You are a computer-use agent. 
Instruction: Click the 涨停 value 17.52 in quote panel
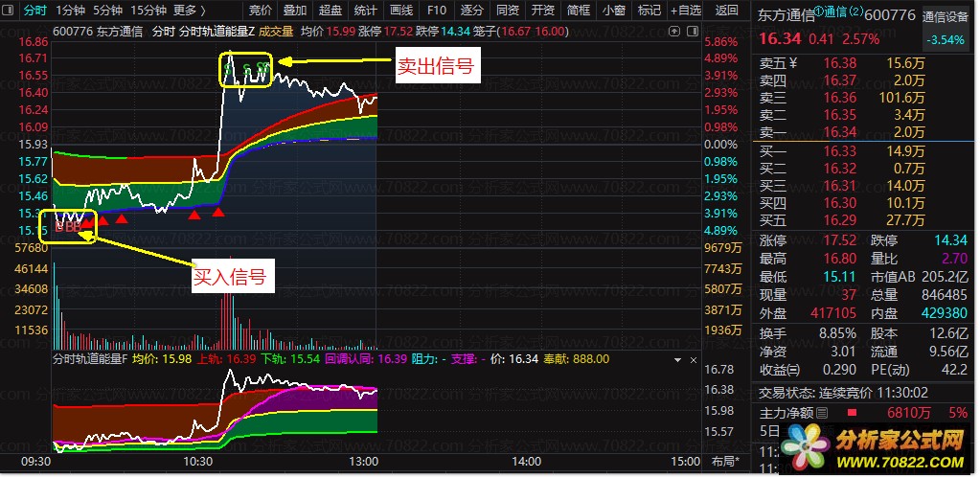(839, 241)
